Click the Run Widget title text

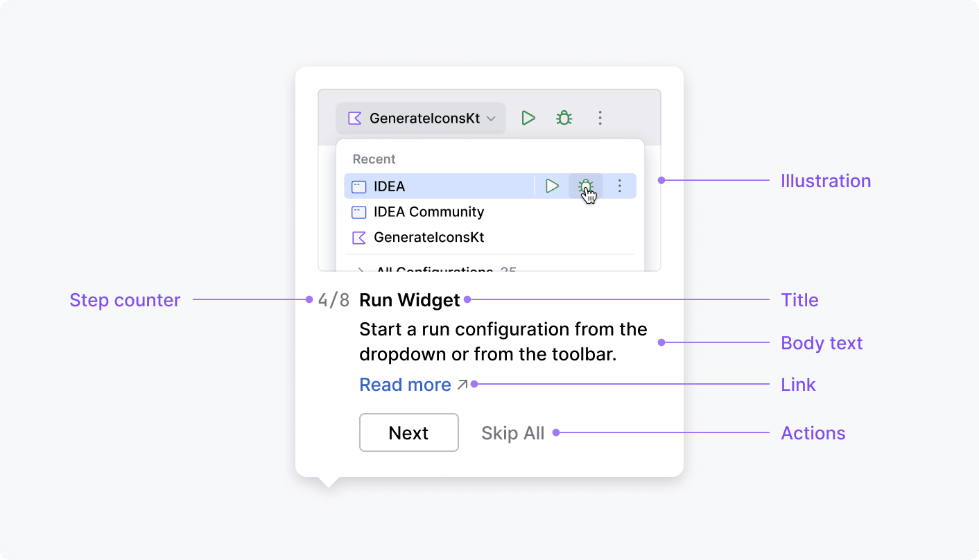409,300
